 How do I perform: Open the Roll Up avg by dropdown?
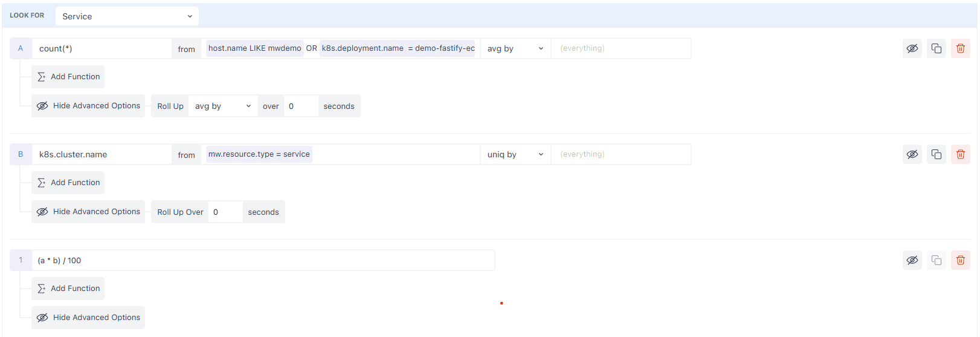click(x=222, y=106)
